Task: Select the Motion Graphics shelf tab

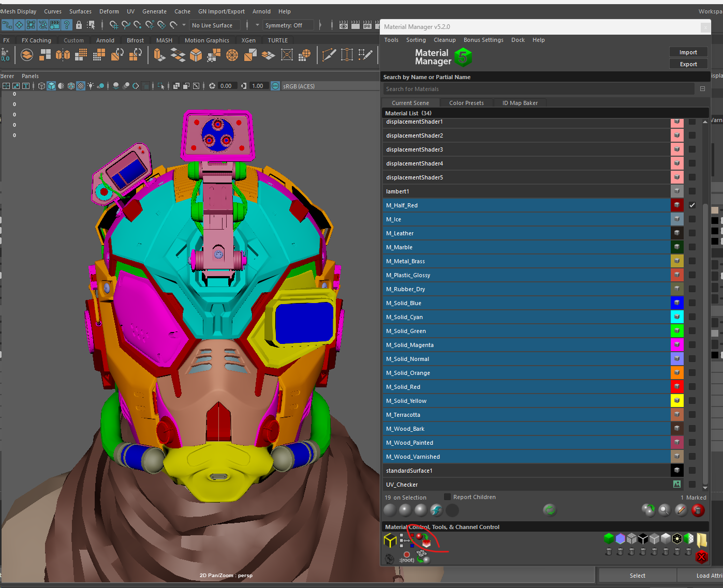Action: (206, 40)
